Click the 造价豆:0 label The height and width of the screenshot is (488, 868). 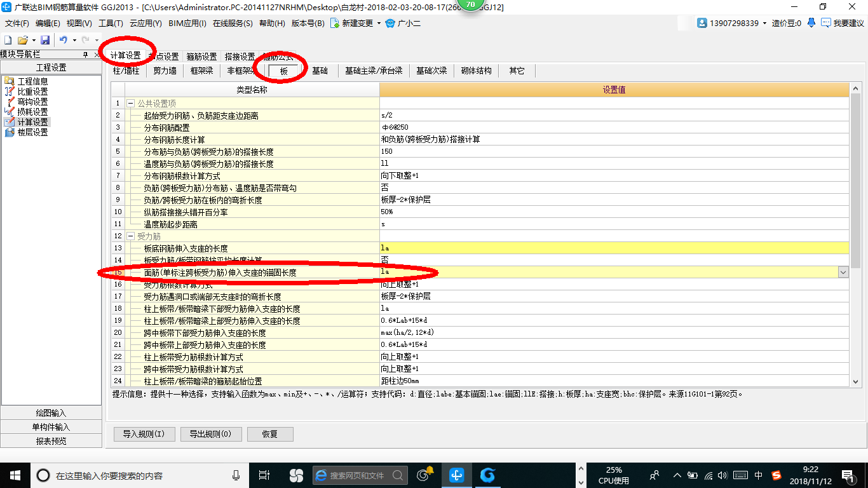pos(787,23)
